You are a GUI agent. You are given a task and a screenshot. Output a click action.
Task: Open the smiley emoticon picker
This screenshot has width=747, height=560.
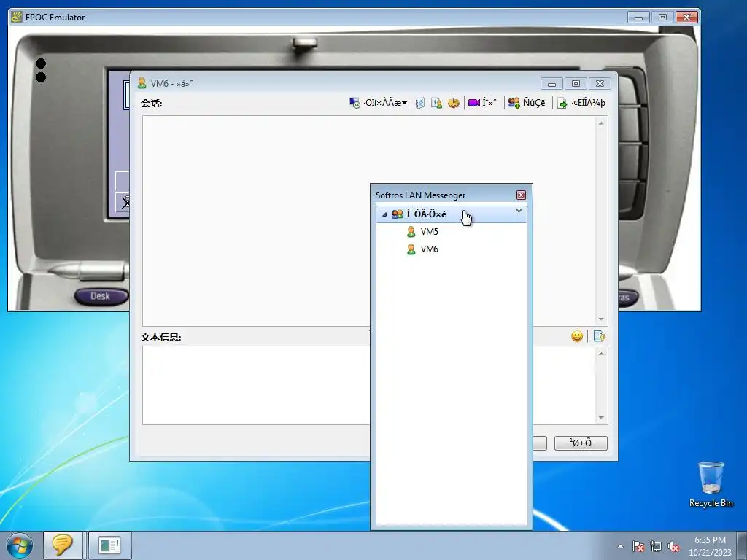[x=577, y=336]
